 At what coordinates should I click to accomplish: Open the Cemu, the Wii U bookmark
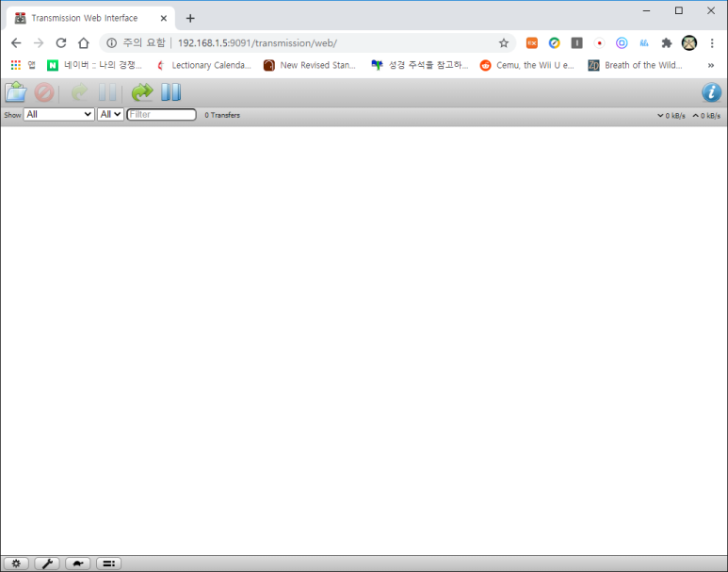coord(527,65)
